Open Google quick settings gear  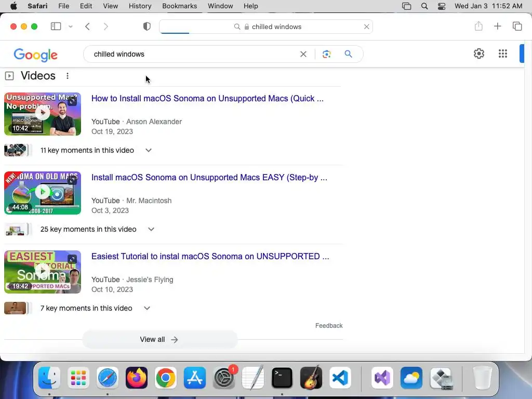tap(478, 54)
